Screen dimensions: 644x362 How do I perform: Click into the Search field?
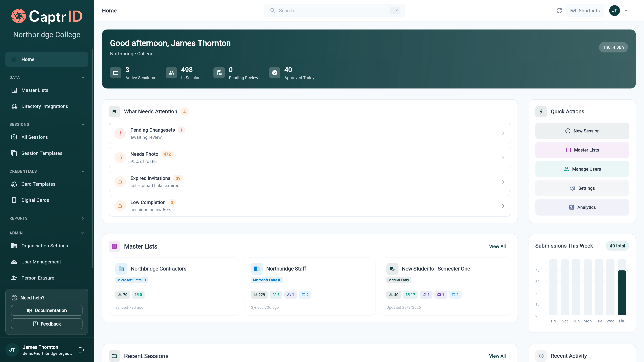335,11
